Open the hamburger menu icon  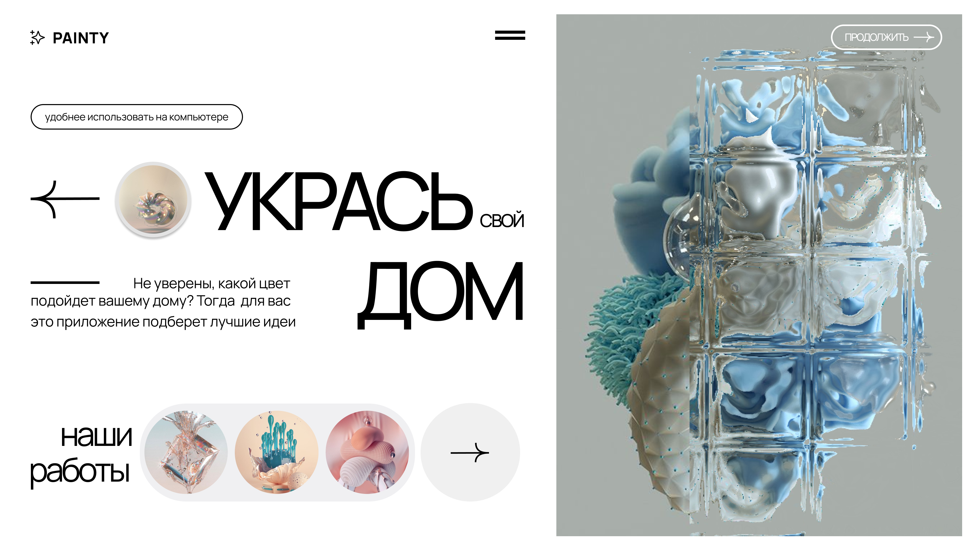510,35
